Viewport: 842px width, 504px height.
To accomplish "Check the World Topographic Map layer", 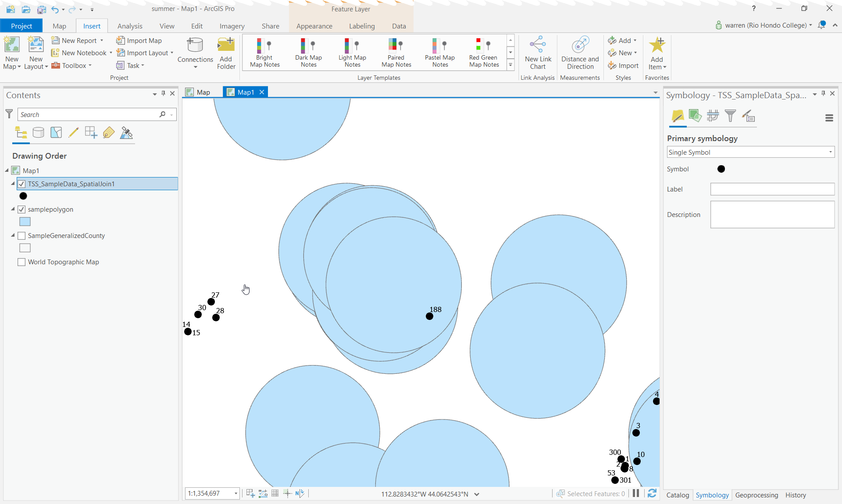I will [21, 262].
